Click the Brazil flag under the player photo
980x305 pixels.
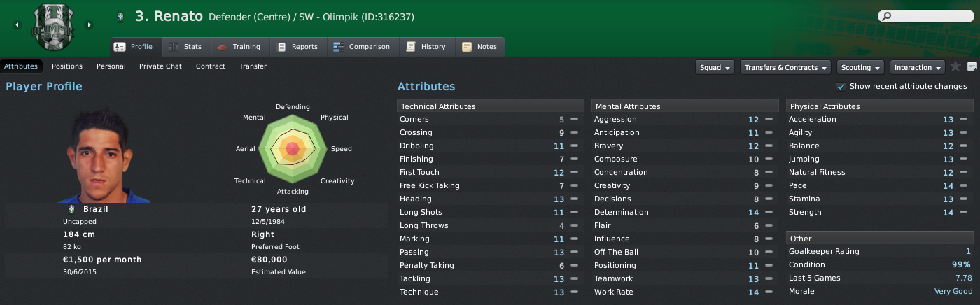click(71, 209)
